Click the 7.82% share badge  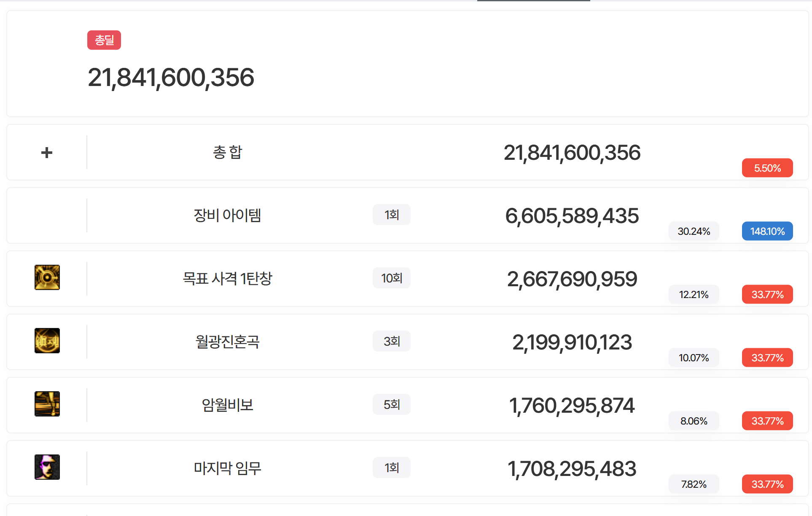click(x=694, y=484)
